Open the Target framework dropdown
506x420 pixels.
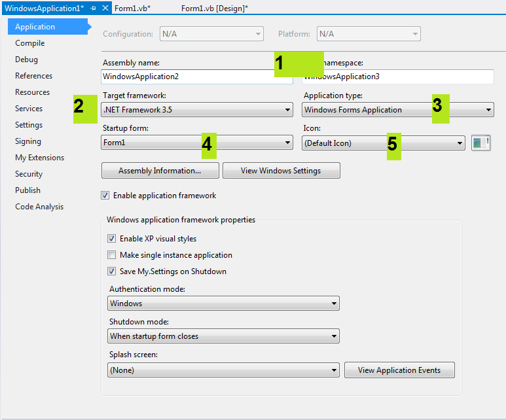[x=197, y=110]
